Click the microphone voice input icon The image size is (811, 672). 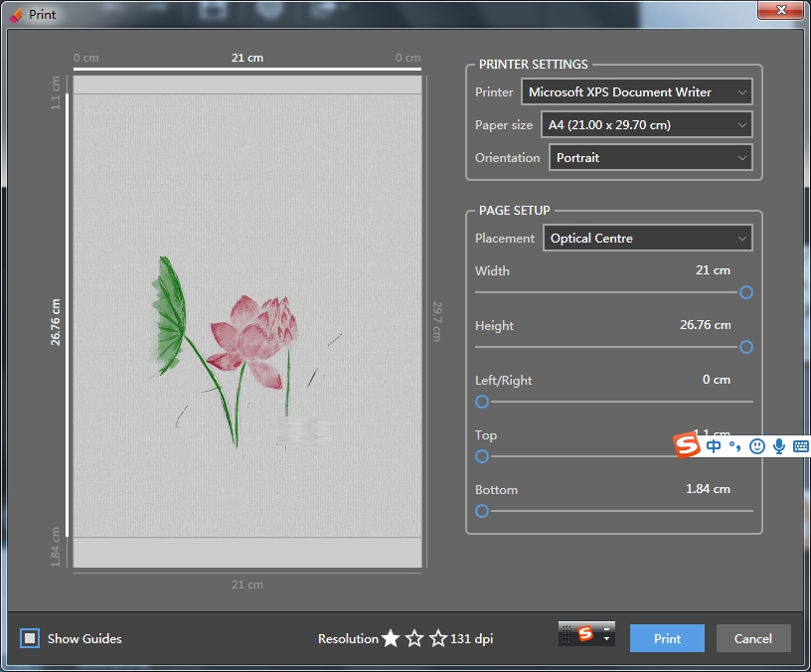click(778, 446)
